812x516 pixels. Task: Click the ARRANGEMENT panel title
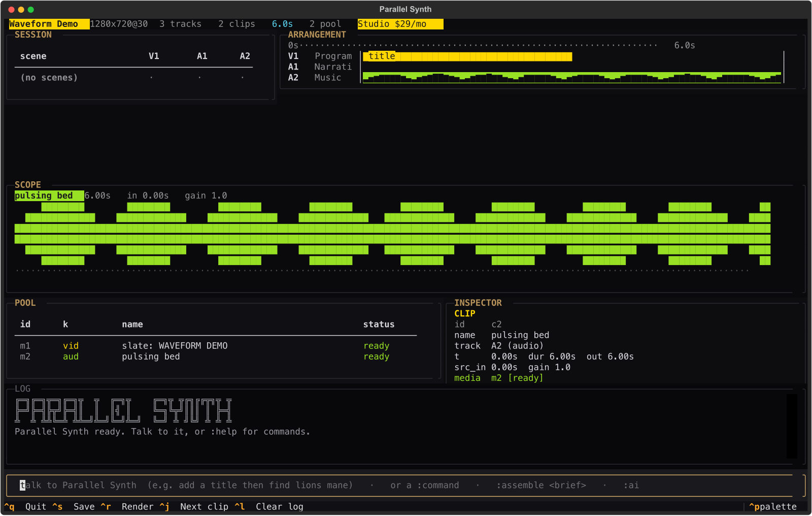(x=317, y=35)
